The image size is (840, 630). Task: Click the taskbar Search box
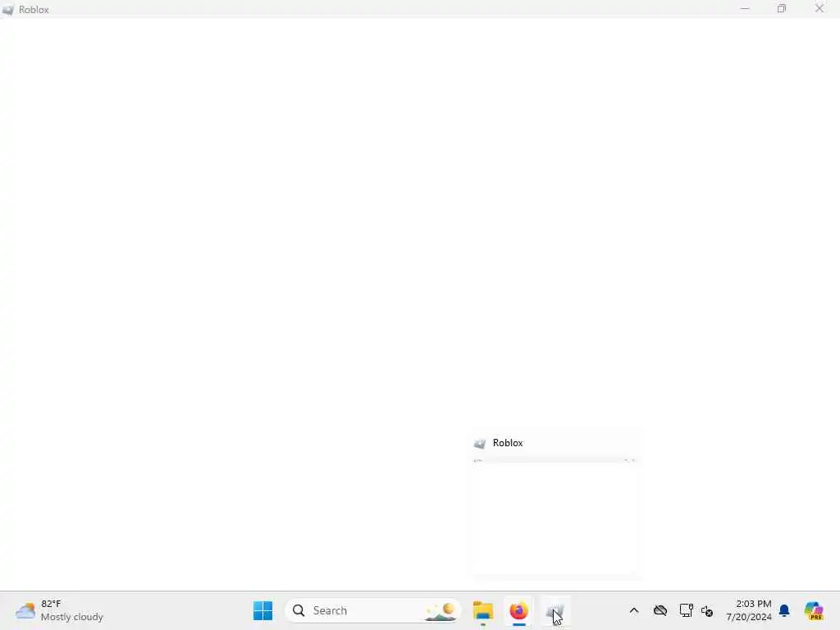(x=373, y=610)
